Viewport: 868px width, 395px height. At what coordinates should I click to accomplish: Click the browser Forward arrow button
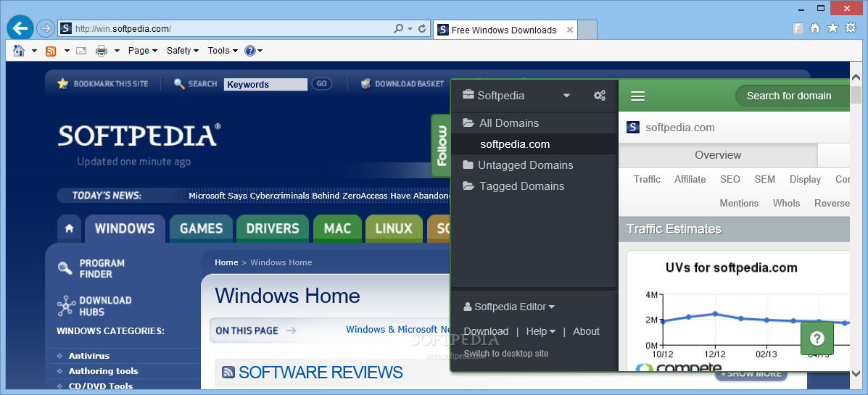46,28
